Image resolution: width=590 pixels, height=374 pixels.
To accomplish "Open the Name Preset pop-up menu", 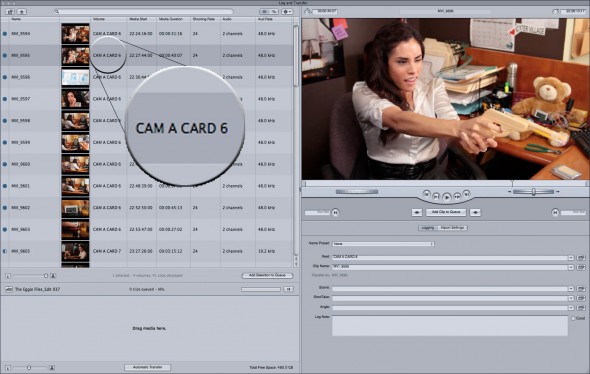I will click(383, 244).
